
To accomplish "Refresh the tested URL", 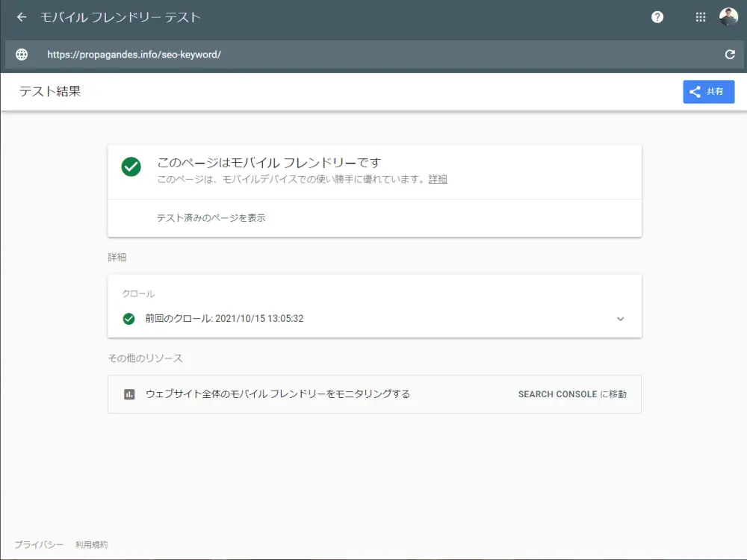I will pos(730,54).
